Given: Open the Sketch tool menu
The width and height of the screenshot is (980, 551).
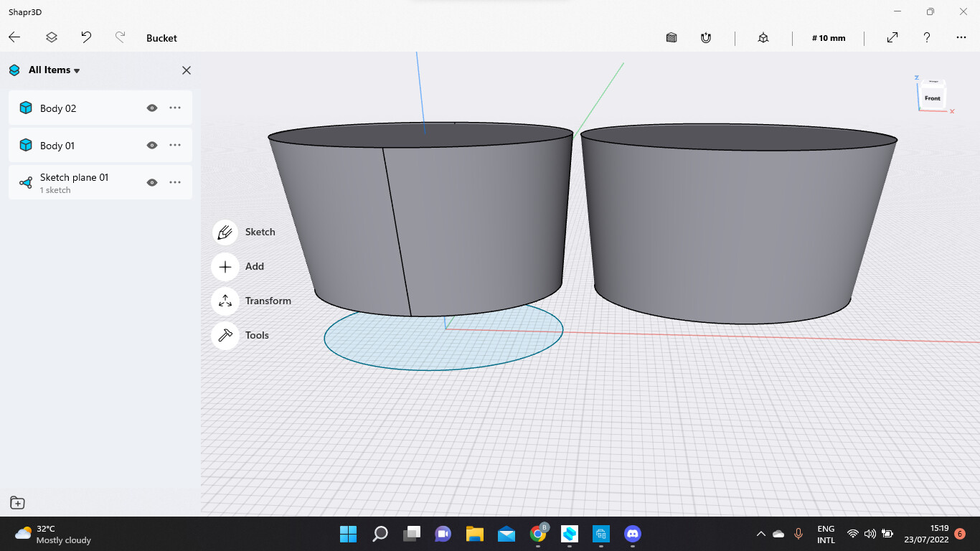Looking at the screenshot, I should click(225, 232).
